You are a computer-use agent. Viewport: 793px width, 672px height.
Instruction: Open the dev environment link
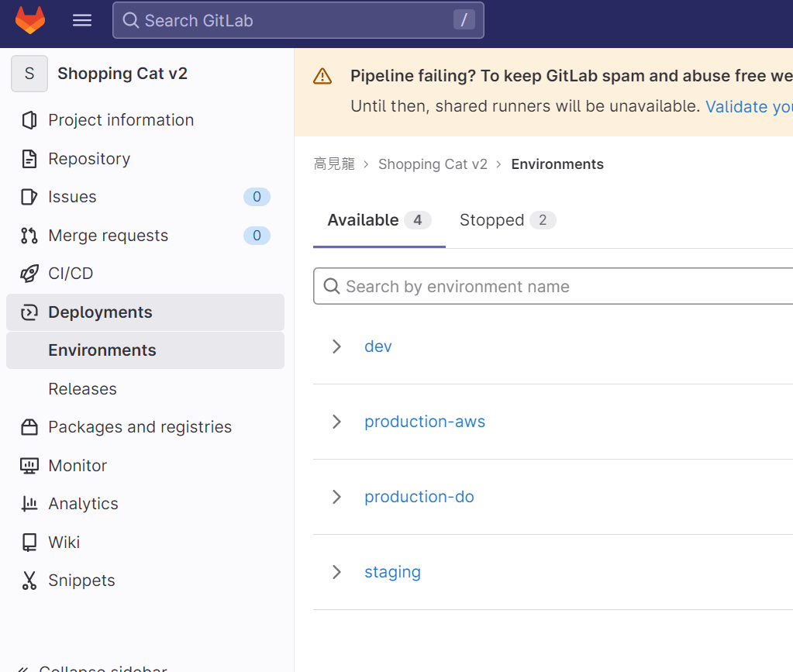378,346
